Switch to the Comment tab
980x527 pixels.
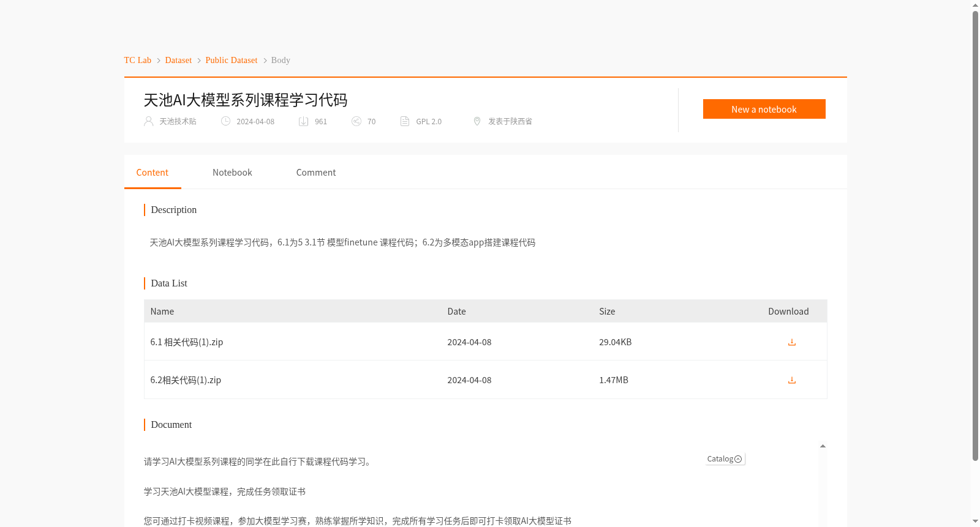pyautogui.click(x=316, y=173)
